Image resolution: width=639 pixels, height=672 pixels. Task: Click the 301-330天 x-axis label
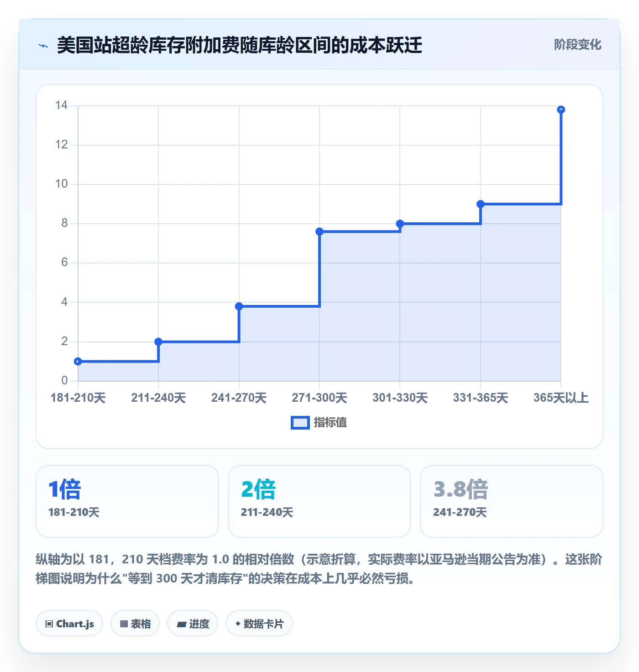(x=400, y=398)
